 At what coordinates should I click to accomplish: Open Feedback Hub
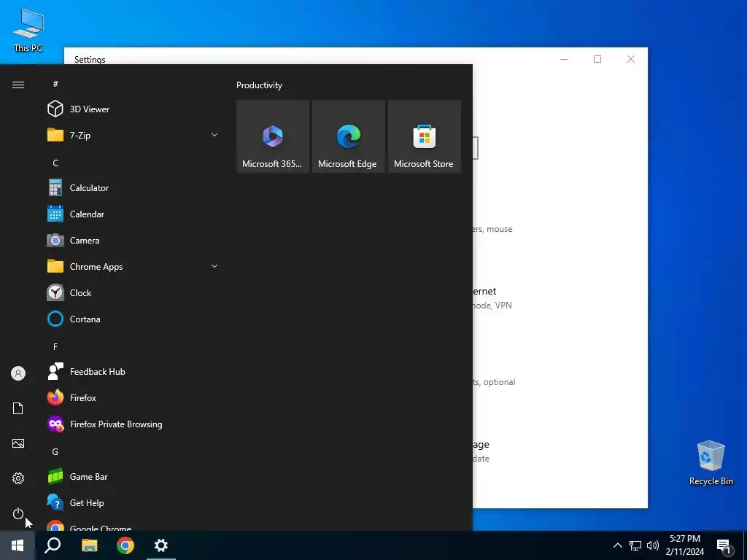(134, 372)
